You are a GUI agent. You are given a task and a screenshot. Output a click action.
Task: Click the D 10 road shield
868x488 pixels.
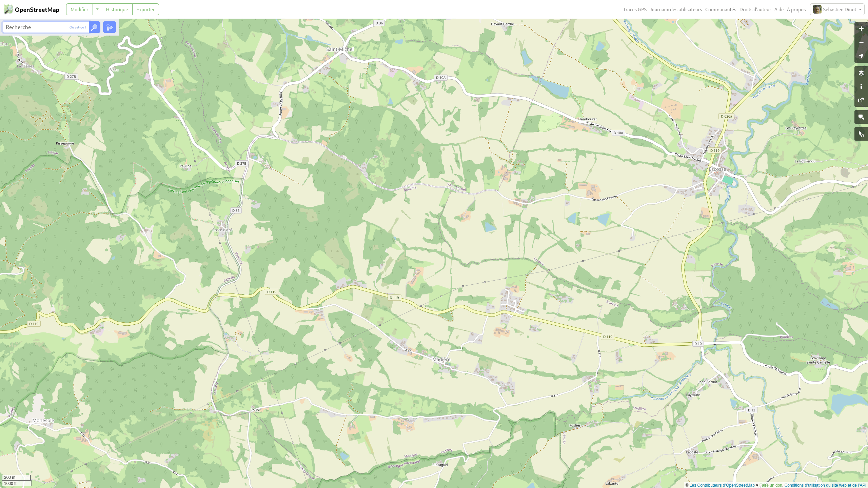pos(698,344)
